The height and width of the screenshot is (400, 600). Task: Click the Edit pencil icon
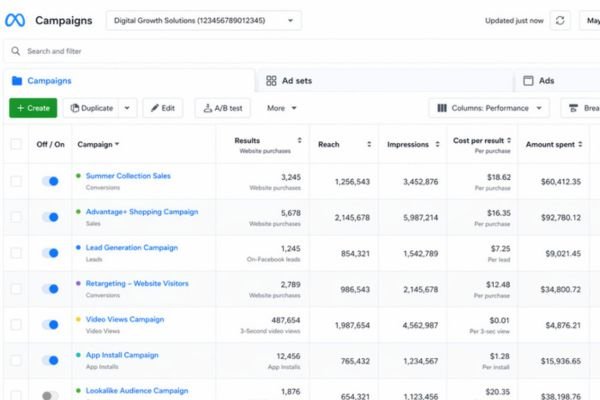tap(155, 108)
